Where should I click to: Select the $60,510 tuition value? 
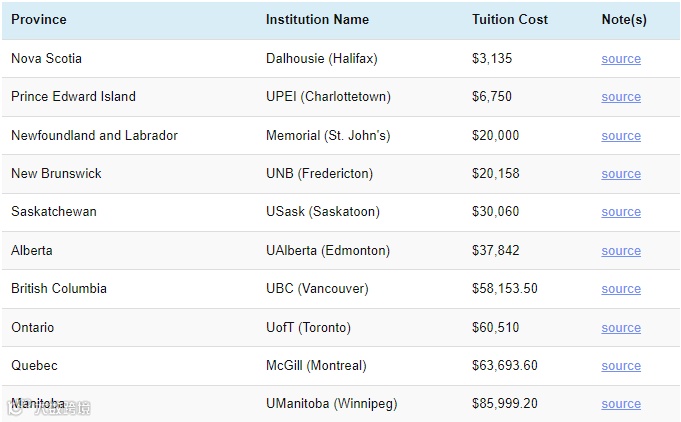click(494, 327)
